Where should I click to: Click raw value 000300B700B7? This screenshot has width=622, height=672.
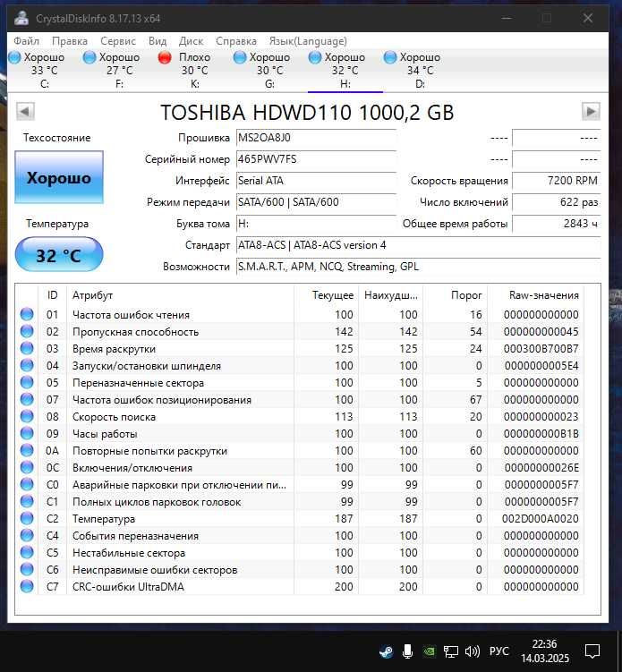[x=541, y=349]
